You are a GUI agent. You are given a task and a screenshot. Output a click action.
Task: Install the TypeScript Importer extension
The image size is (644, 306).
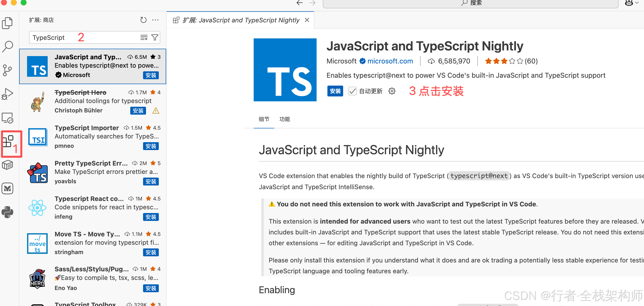[151, 146]
